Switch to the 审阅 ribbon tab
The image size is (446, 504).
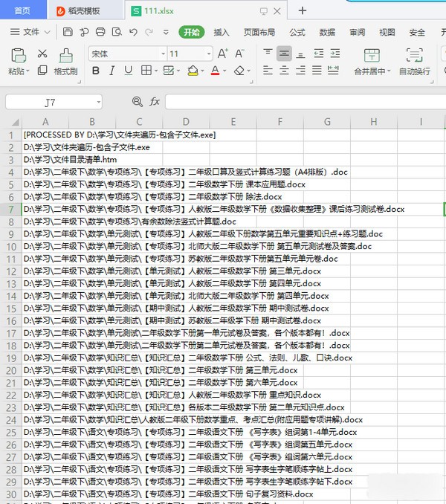click(x=357, y=32)
